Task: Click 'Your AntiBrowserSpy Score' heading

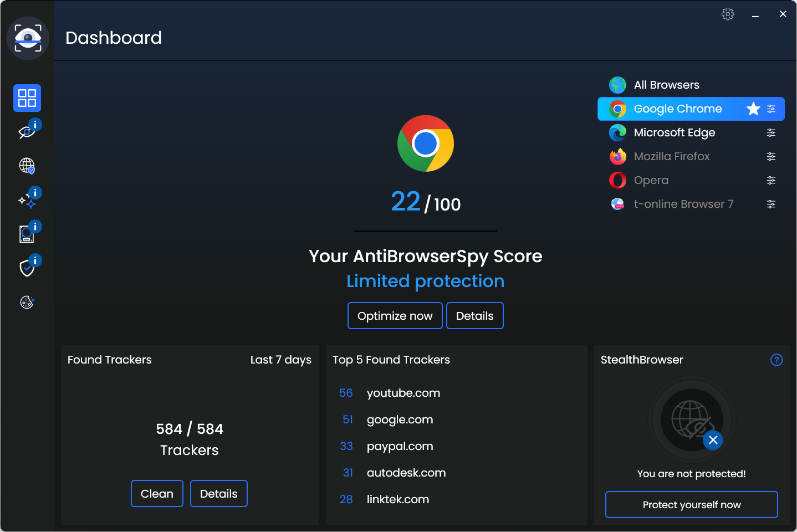Action: [x=426, y=256]
